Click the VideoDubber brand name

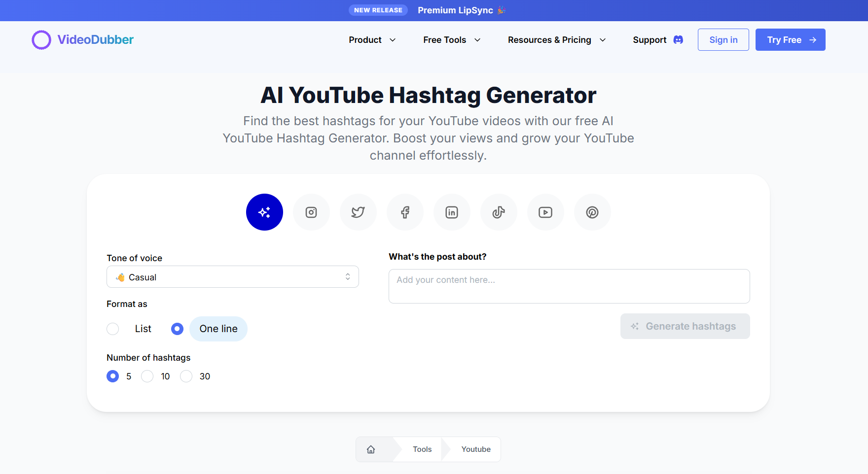click(96, 40)
